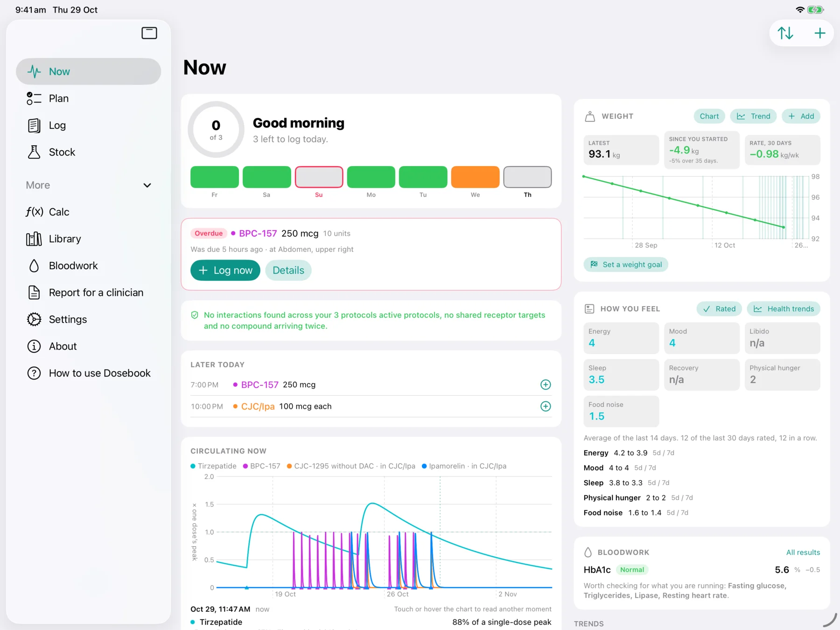The image size is (840, 630).
Task: Tap the plus add icon top right
Action: point(819,33)
